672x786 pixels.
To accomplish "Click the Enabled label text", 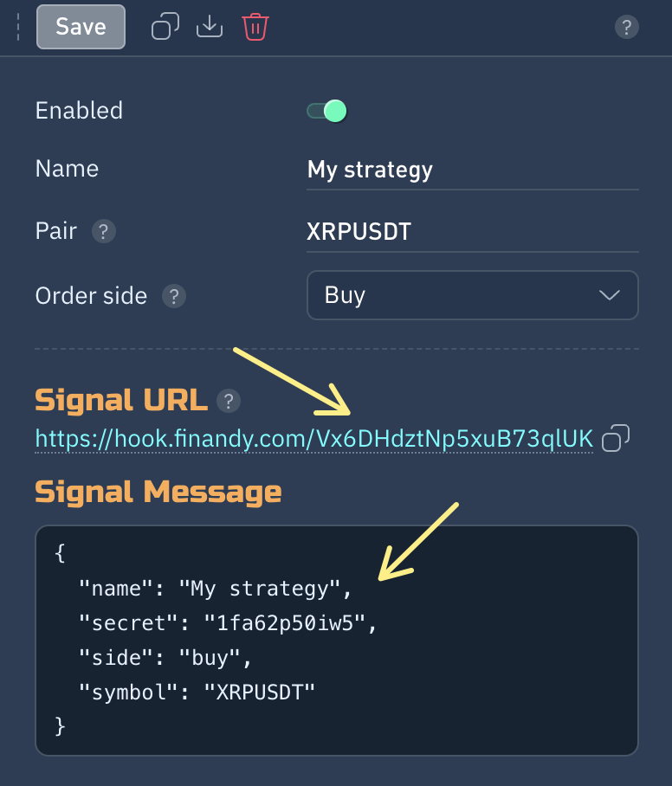I will tap(79, 111).
